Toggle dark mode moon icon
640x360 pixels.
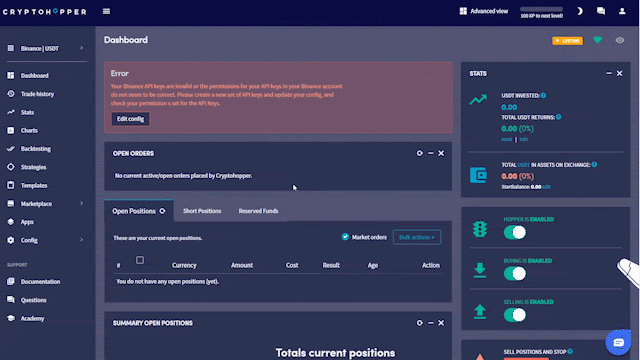coord(580,11)
